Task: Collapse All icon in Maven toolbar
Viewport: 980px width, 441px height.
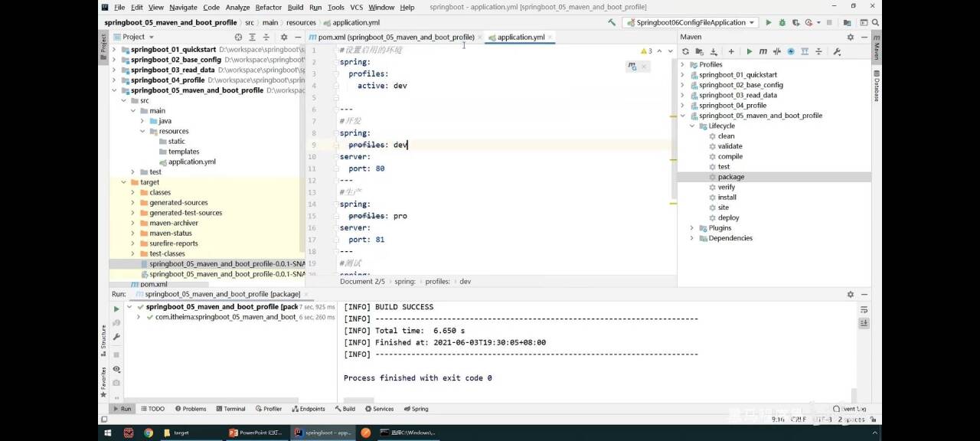Action: click(818, 51)
